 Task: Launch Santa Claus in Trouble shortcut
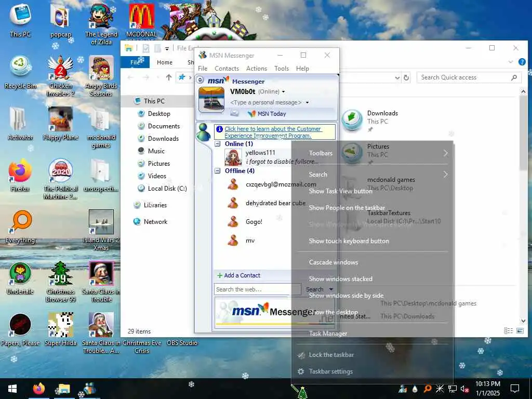pyautogui.click(x=101, y=282)
